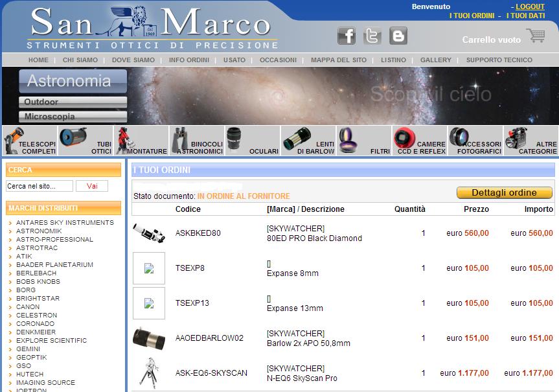Open Atik brand link

pyautogui.click(x=24, y=257)
